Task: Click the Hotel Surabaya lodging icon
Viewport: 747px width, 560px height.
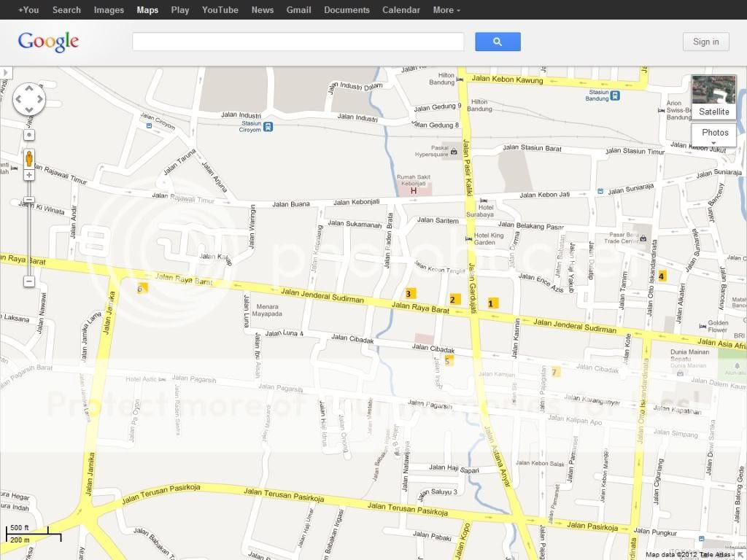Action: 484,201
